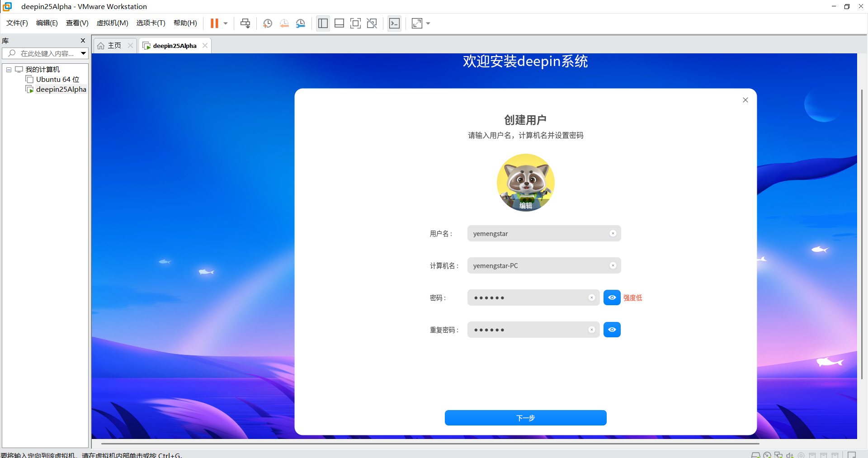Click the 下一步 button
Image resolution: width=868 pixels, height=458 pixels.
pos(525,418)
